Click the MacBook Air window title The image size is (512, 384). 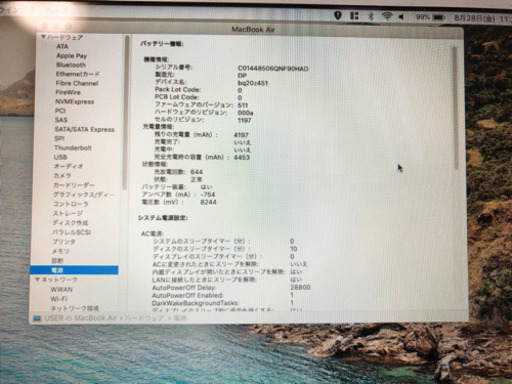click(x=253, y=29)
